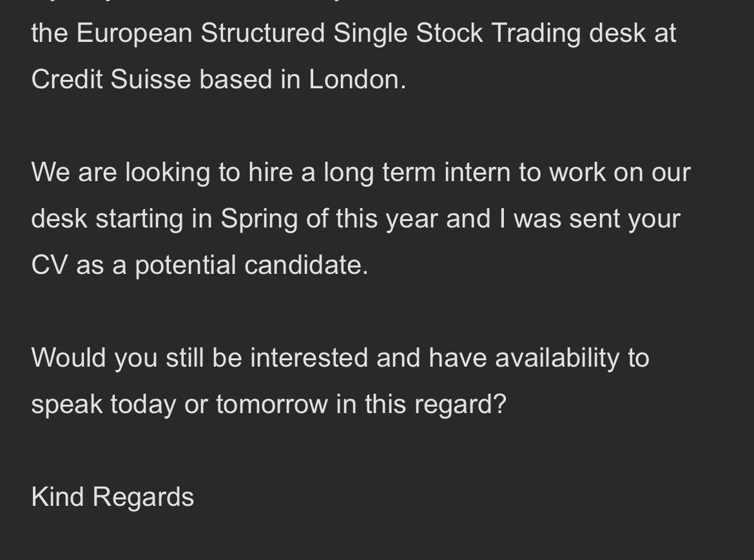
Task: Click the word "interested" in the email
Action: tap(309, 358)
